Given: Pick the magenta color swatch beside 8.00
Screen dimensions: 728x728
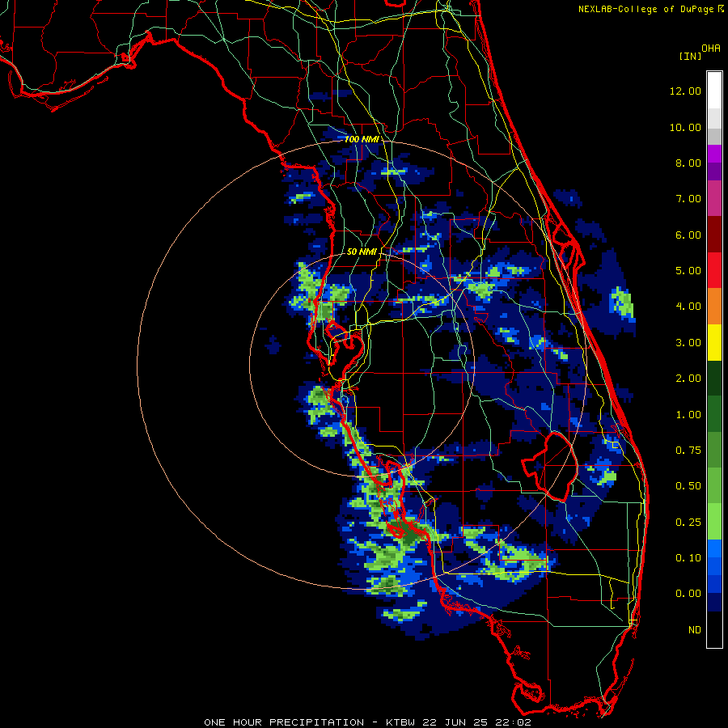Looking at the screenshot, I should (714, 154).
